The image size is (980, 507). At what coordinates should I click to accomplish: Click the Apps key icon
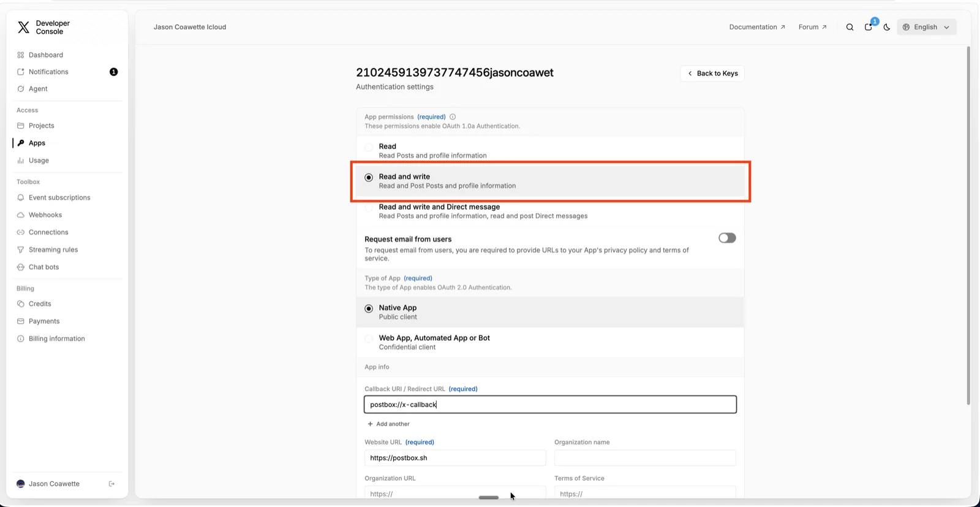(21, 143)
